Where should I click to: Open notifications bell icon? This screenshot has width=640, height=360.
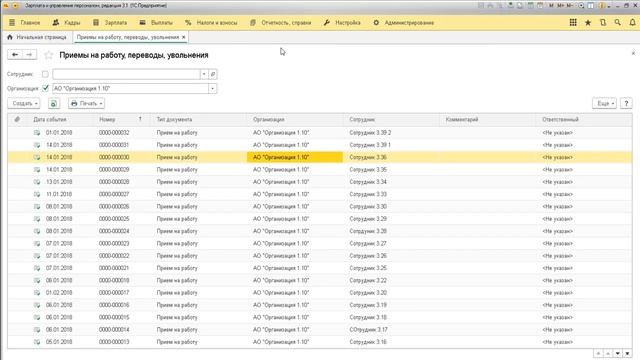(632, 23)
